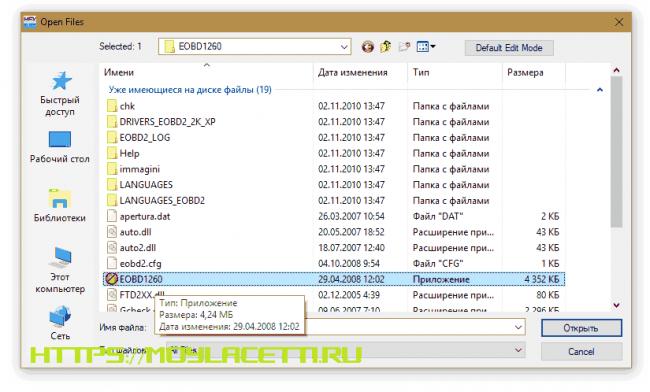The height and width of the screenshot is (392, 650).
Task: Click the LANGUAGES folder icon
Action: click(x=112, y=185)
